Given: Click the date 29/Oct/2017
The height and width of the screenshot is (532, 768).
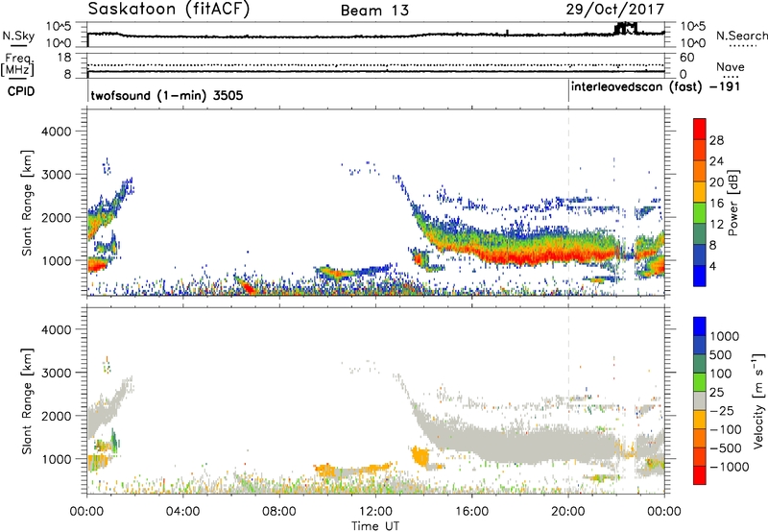Looking at the screenshot, I should coord(615,9).
